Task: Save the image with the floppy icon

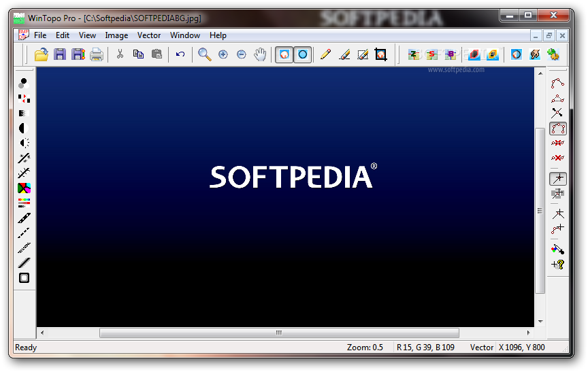Action: coord(60,54)
